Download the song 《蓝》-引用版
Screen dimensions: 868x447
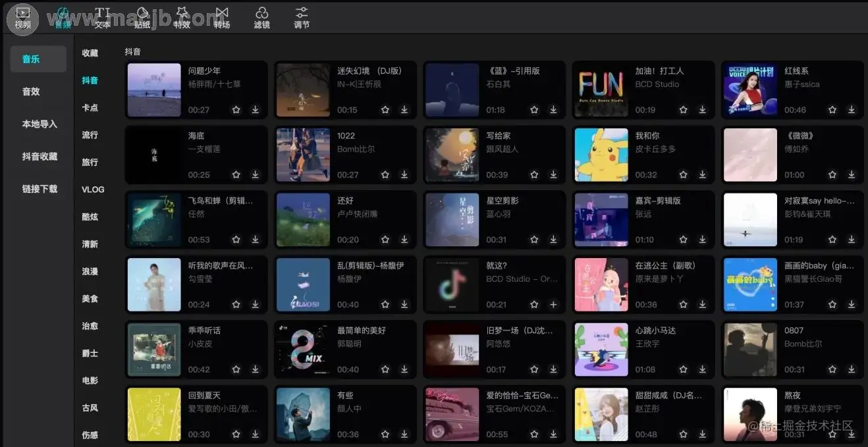[x=553, y=110]
